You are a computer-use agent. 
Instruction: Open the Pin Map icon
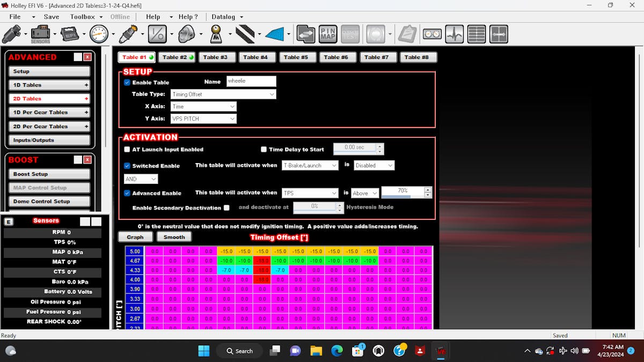coord(328,34)
